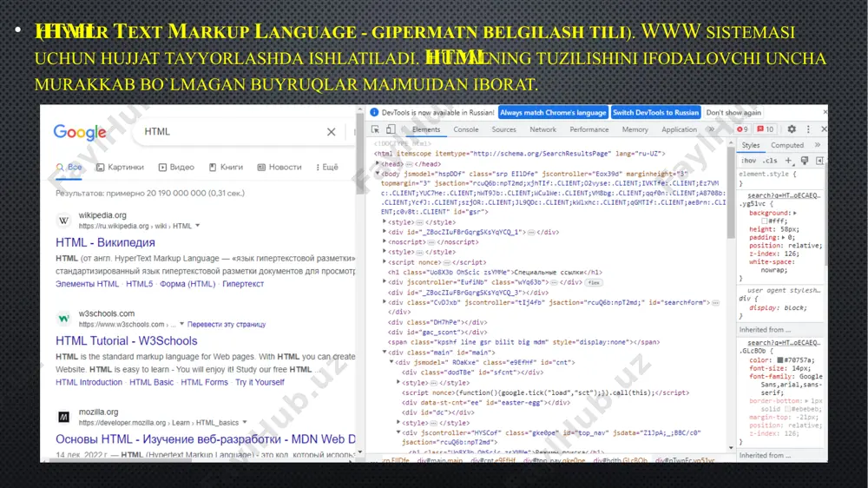Toggle the :hov element state button
This screenshot has height=488, width=868.
(x=749, y=161)
